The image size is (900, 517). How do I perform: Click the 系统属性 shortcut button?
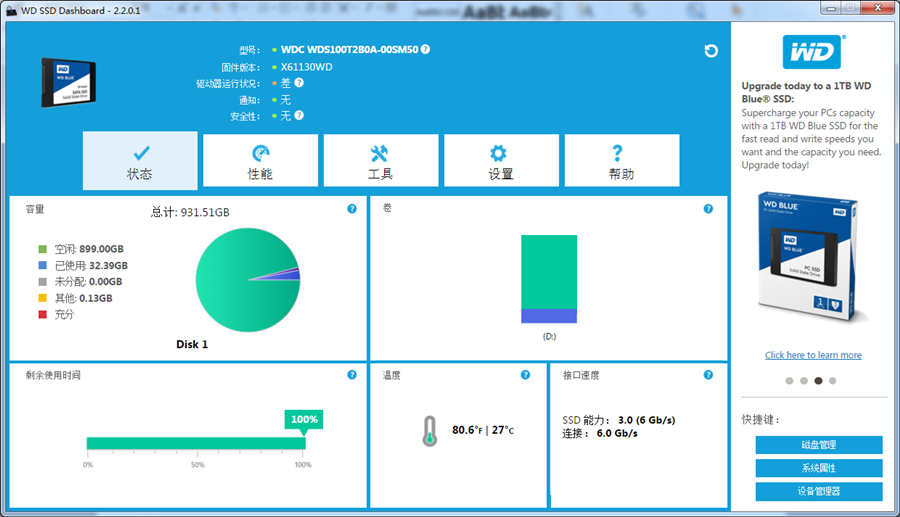[819, 468]
